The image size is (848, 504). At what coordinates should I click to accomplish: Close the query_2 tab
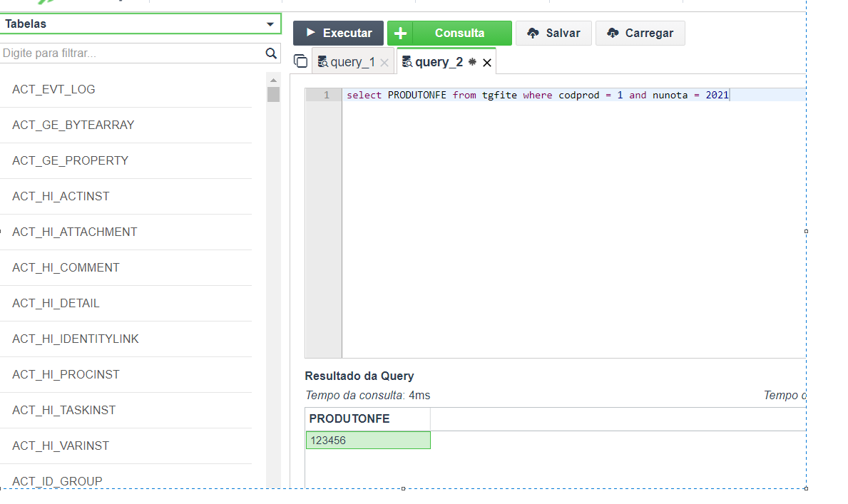[487, 63]
